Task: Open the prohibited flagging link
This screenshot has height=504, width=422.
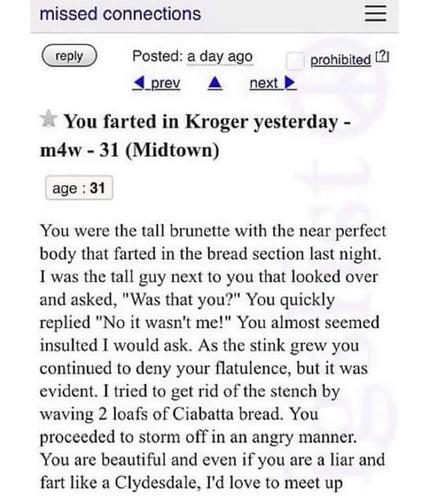Action: (341, 60)
